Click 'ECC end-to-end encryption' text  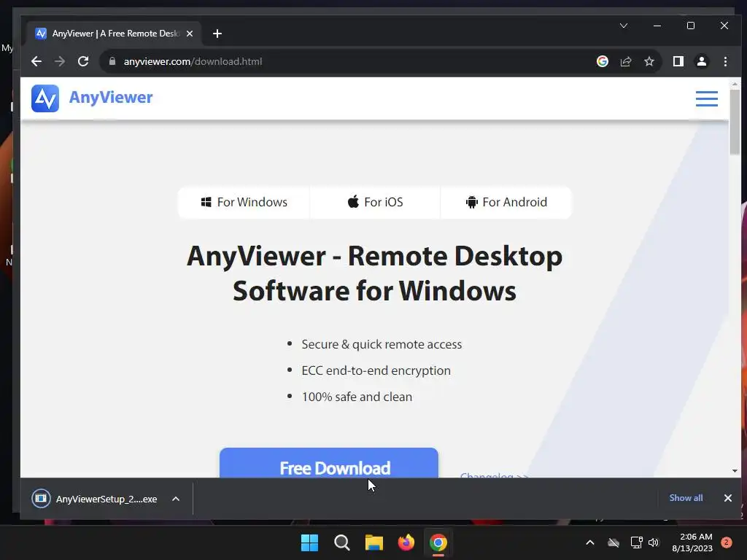(x=376, y=370)
